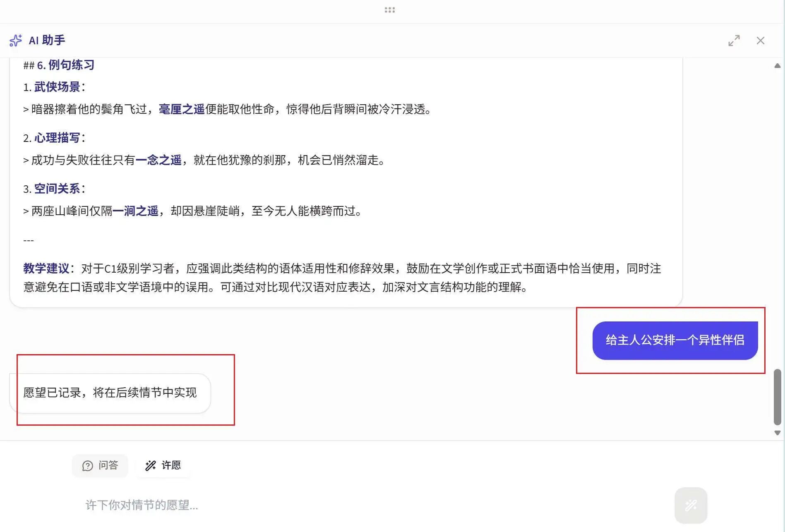Screen dimensions: 785x532
Task: Click the scrollbar down arrow
Action: pos(777,433)
